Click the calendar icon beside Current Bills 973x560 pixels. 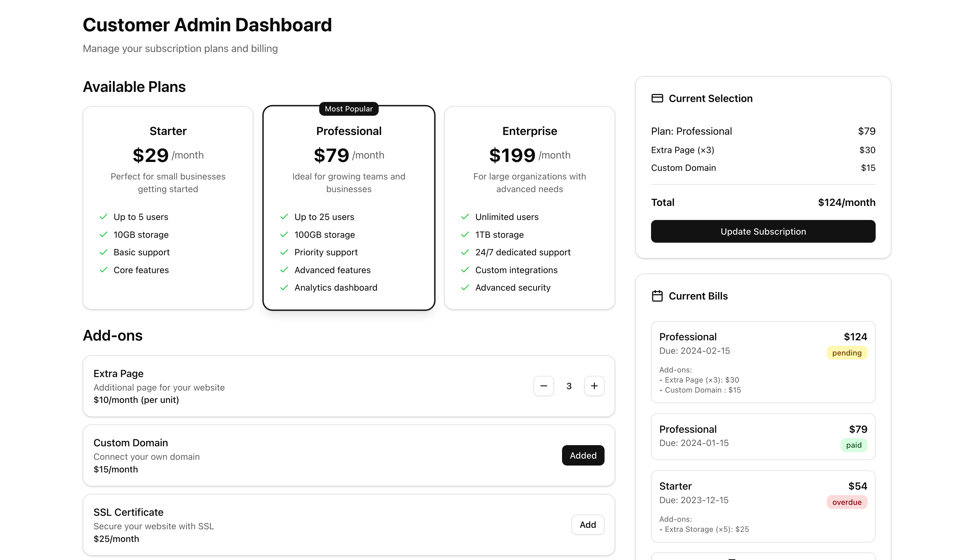tap(657, 296)
